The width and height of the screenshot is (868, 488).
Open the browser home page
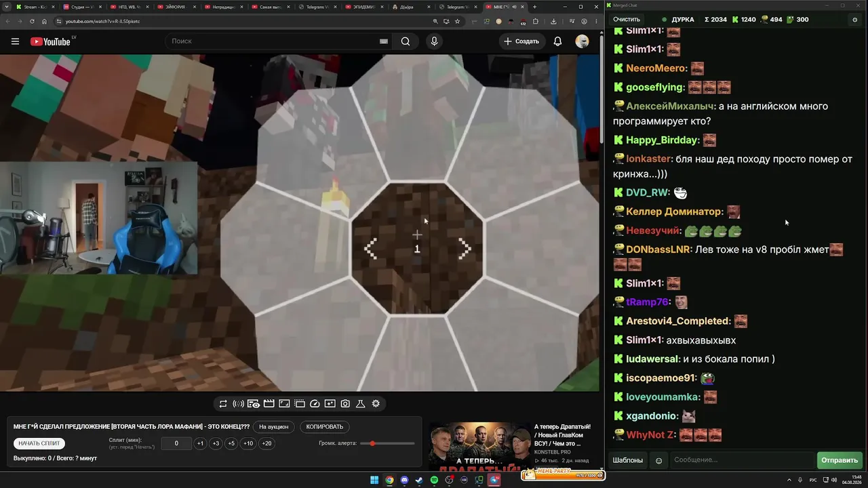[44, 21]
